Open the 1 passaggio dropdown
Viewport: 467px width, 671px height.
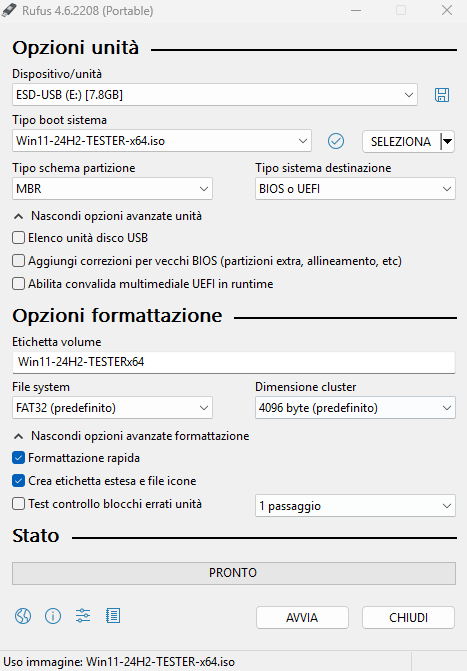coord(355,506)
